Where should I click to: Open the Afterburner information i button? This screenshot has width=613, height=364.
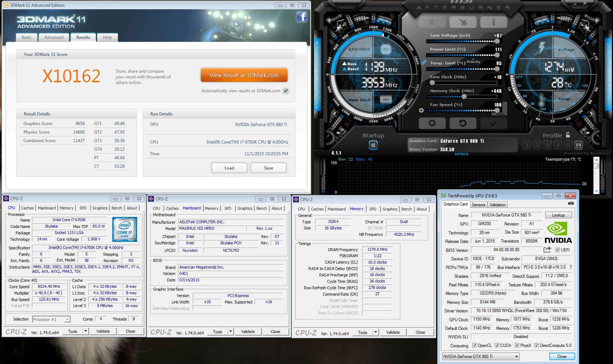493,22
